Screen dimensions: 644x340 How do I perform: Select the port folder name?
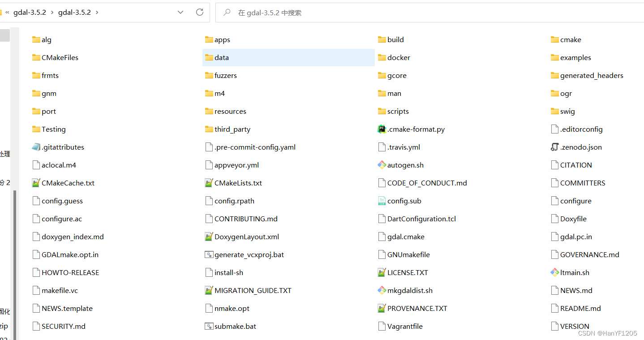[49, 111]
